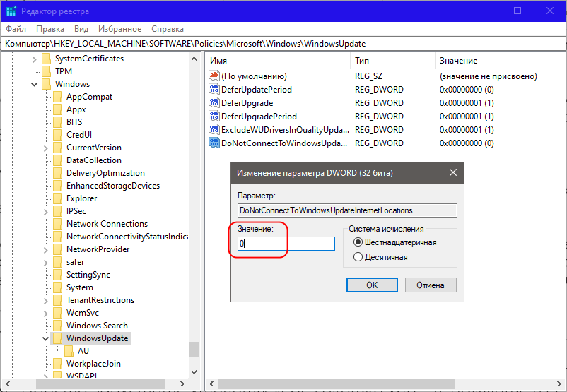Click the EnhancedStorageDevices folder icon
Image resolution: width=567 pixels, height=392 pixels.
57,186
